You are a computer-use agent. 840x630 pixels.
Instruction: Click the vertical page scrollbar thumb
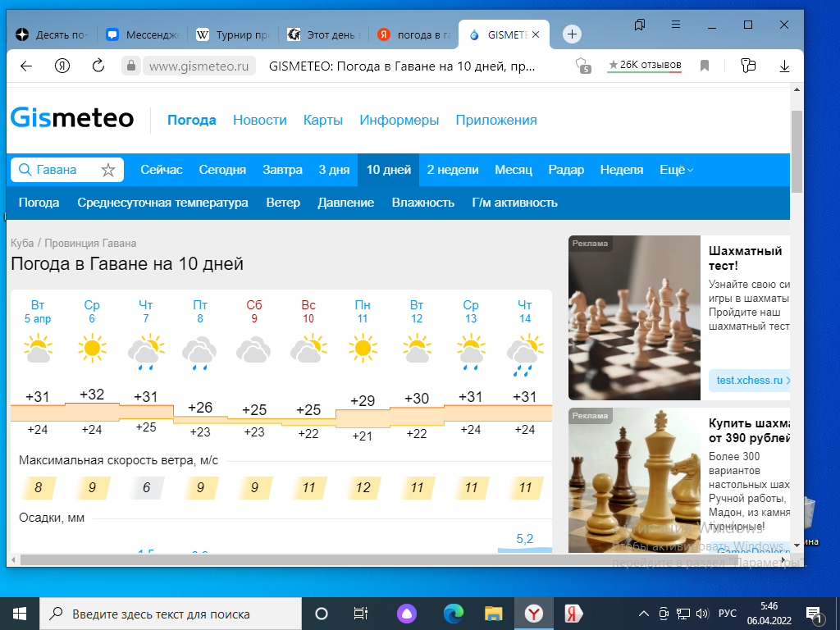pos(797,151)
